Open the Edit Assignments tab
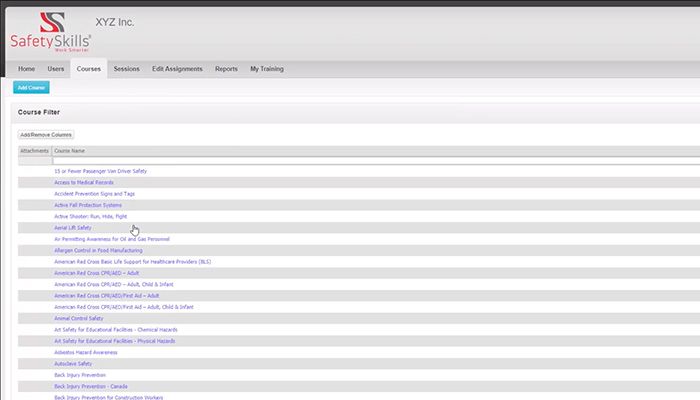Viewport: 700px width, 400px height. tap(177, 69)
